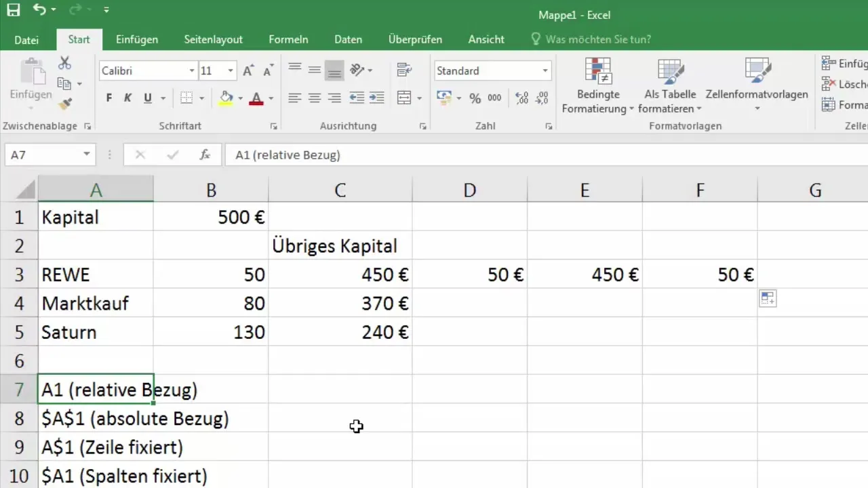Increase the font size with the large A icon
Image resolution: width=868 pixels, height=488 pixels.
[x=248, y=70]
